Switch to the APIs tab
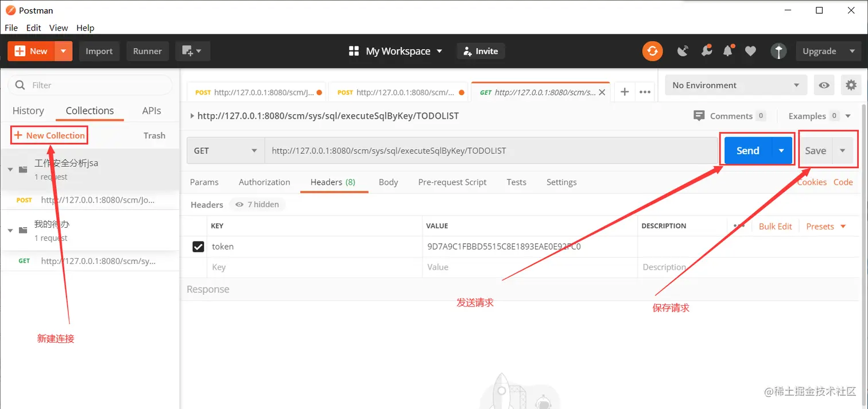 pos(152,111)
